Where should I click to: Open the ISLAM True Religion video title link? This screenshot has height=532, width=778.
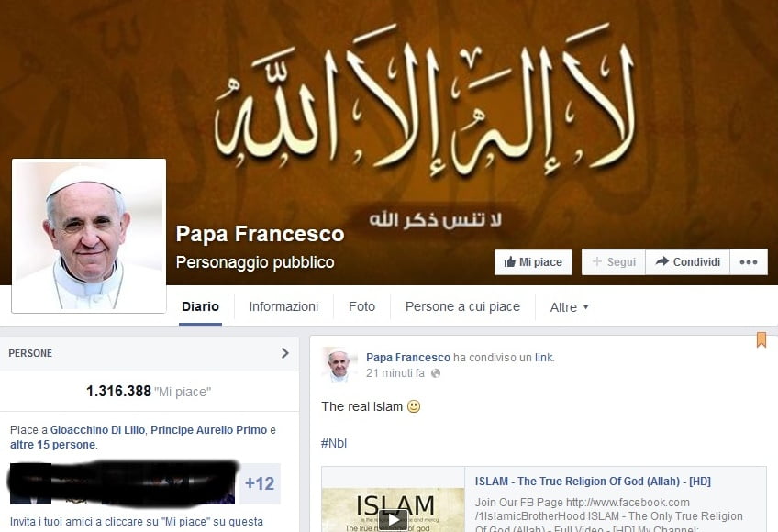click(593, 481)
